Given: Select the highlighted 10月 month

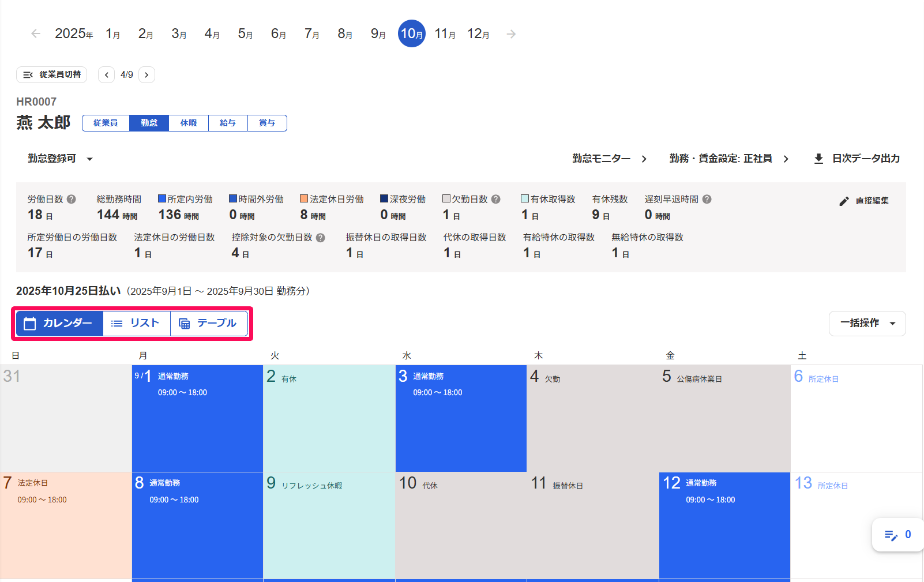Looking at the screenshot, I should pos(412,33).
